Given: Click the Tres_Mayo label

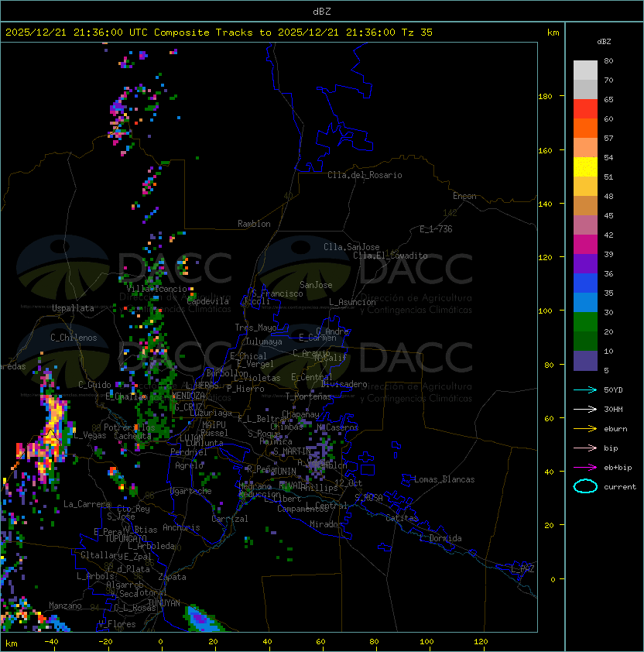Looking at the screenshot, I should pos(255,328).
